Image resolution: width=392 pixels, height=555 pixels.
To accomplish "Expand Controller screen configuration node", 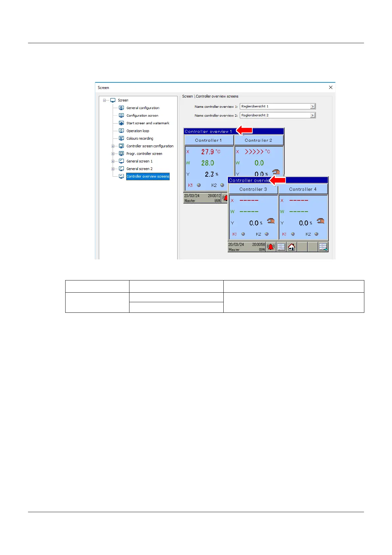I will (x=113, y=146).
